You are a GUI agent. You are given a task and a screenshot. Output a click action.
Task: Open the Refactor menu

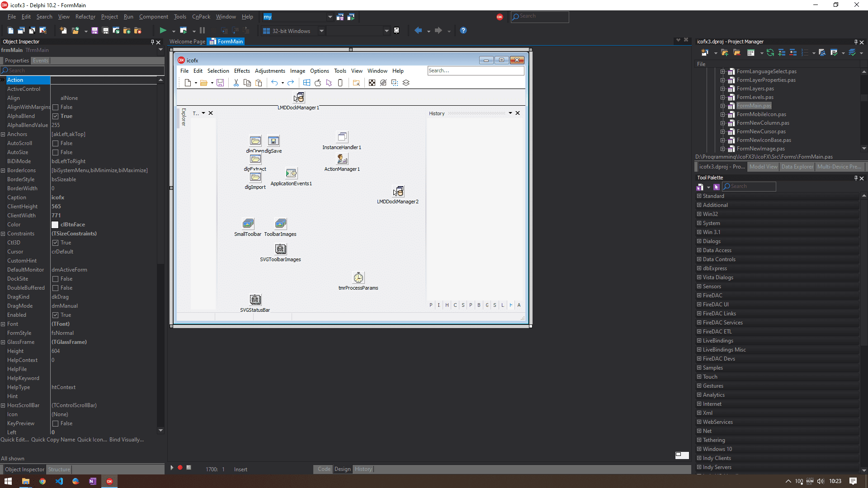(85, 17)
